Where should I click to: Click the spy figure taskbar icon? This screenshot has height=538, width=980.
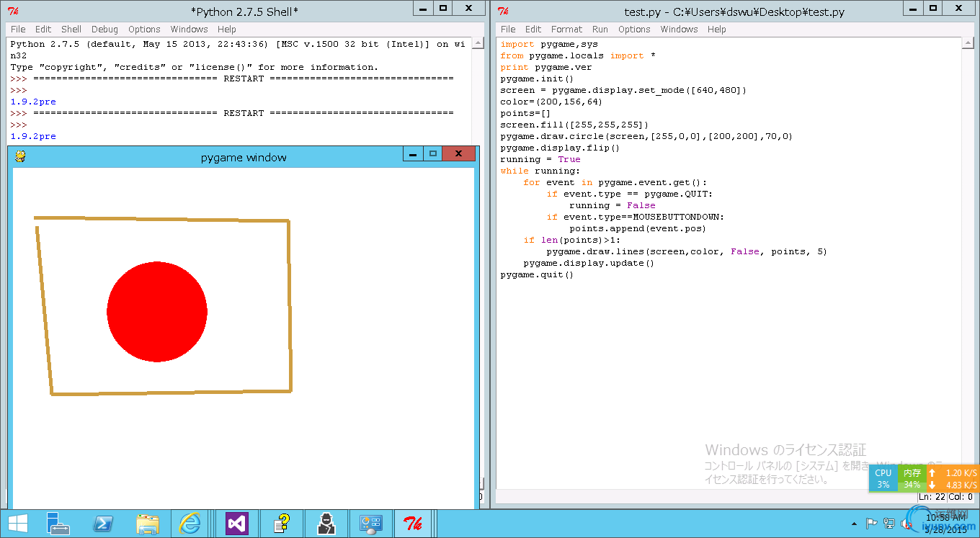[x=326, y=524]
